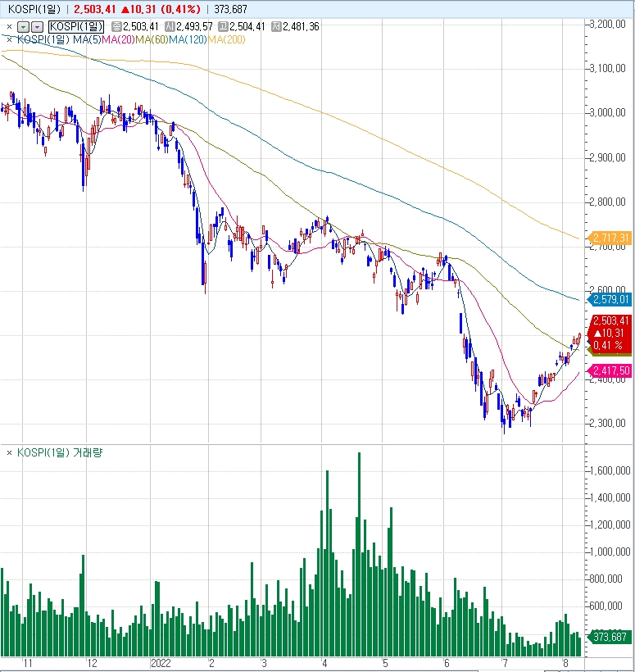Click the 3,000.00 price axis label
635x672 pixels.
[x=608, y=113]
